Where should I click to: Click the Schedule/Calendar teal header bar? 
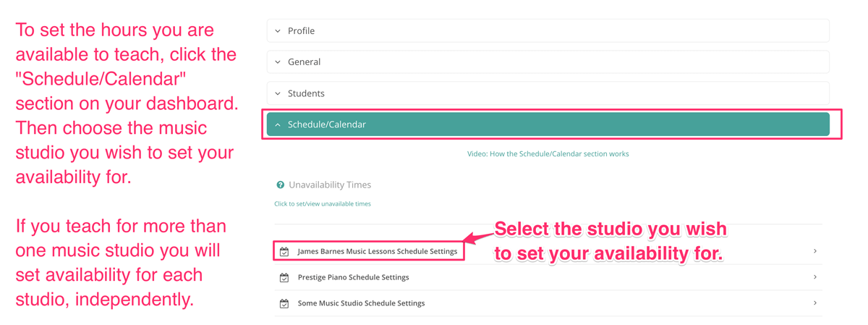point(548,124)
